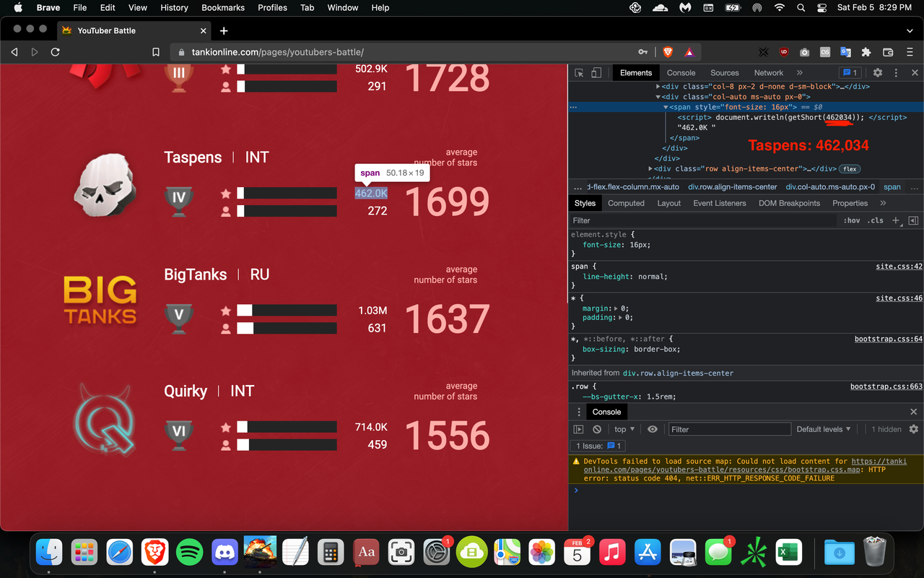This screenshot has width=924, height=578.
Task: Reload the page with the refresh icon
Action: pos(55,52)
